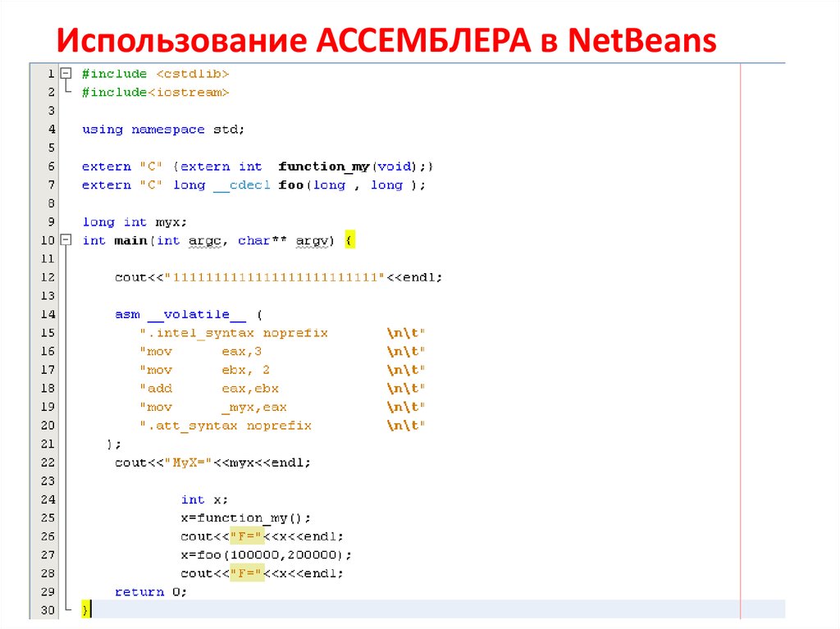This screenshot has height=629, width=840.
Task: Click '_myx,eax' operand on line 19
Action: (x=254, y=408)
